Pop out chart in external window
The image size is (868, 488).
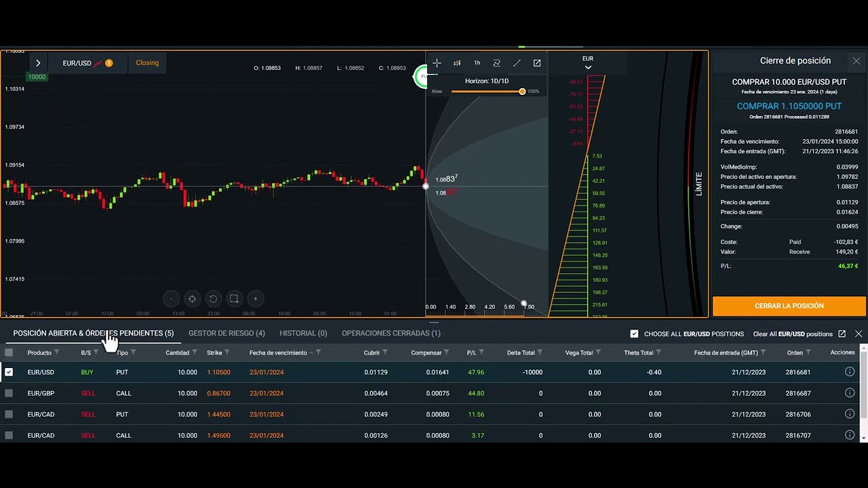[x=537, y=63]
